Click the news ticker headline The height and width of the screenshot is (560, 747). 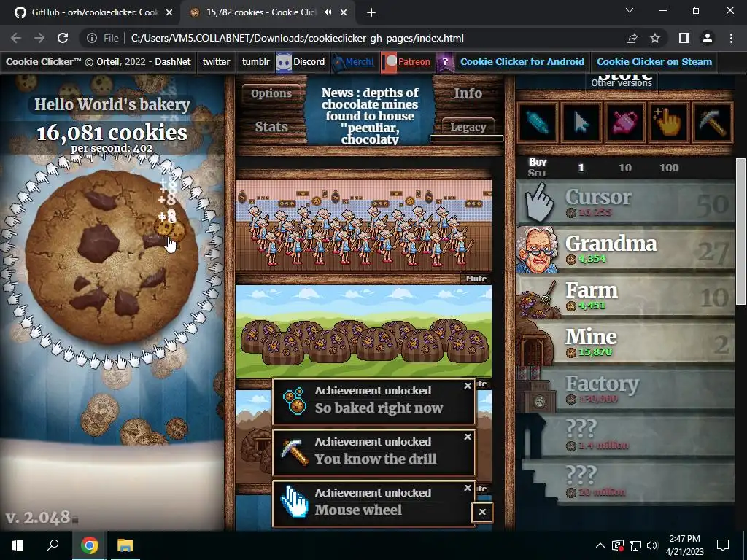370,116
